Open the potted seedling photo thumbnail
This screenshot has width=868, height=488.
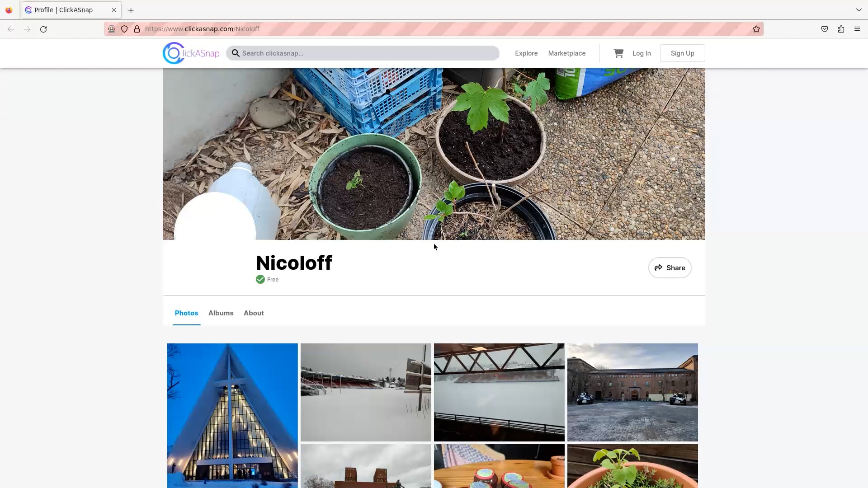tap(632, 466)
